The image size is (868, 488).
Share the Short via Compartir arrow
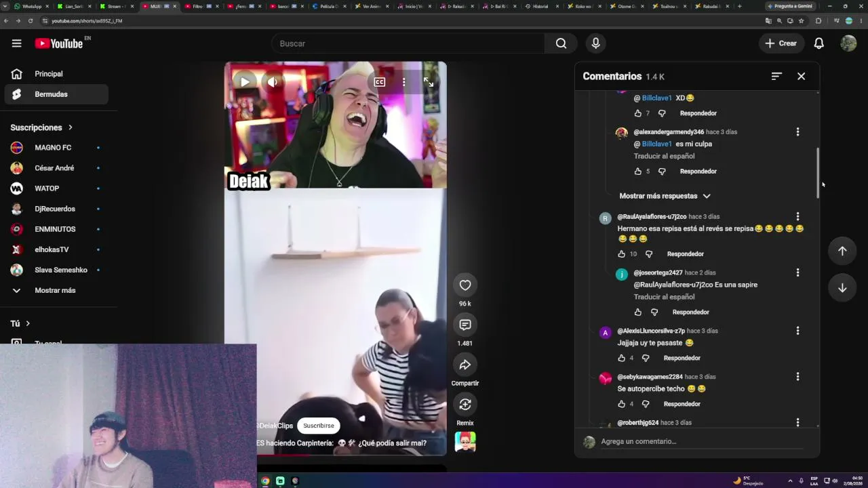(x=465, y=365)
